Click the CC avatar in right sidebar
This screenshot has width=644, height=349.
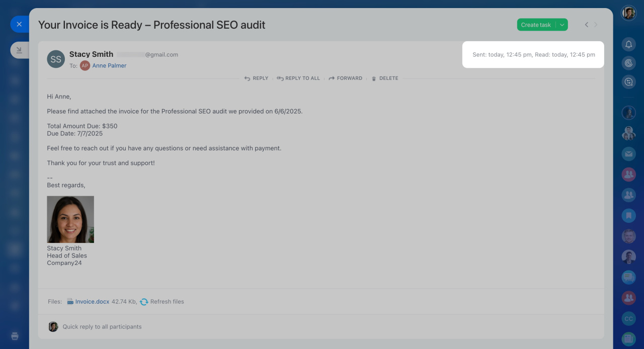628,319
